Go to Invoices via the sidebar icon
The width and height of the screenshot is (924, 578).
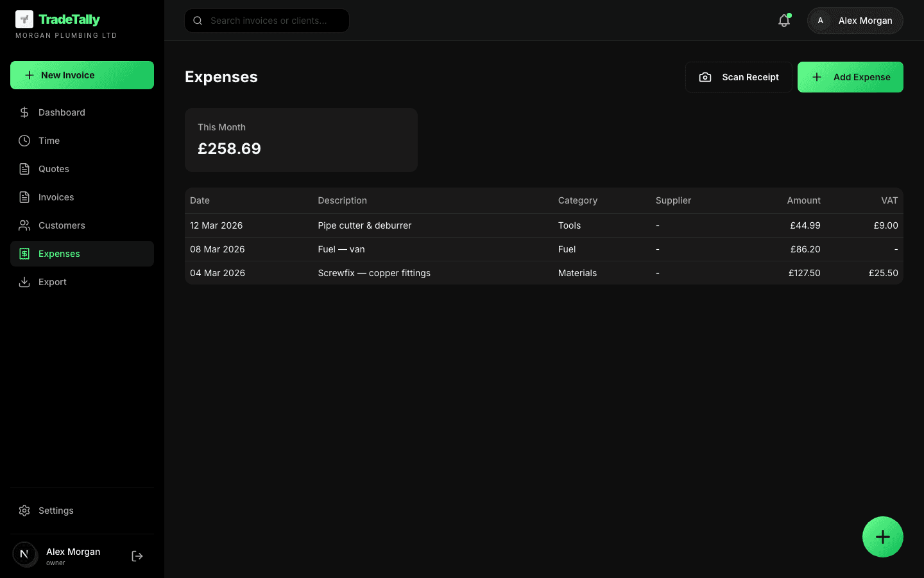pos(24,197)
